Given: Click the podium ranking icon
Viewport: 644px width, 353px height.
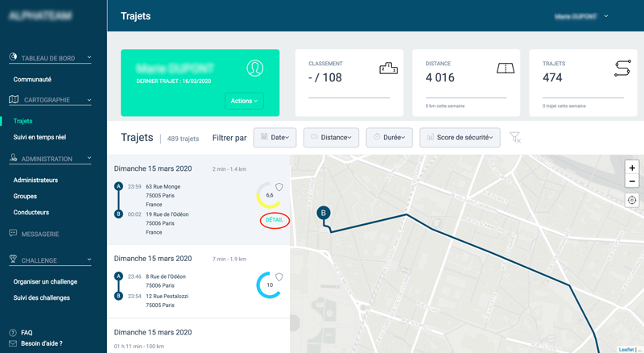Looking at the screenshot, I should [388, 69].
